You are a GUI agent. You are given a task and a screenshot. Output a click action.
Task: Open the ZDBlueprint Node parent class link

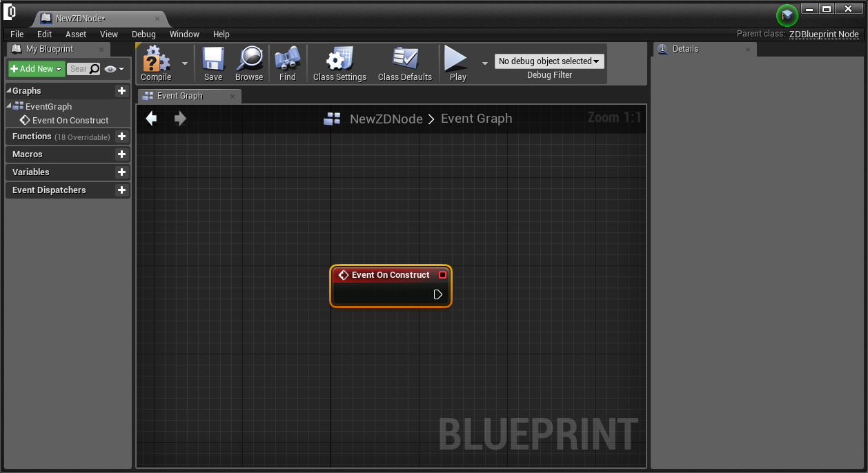click(x=824, y=34)
